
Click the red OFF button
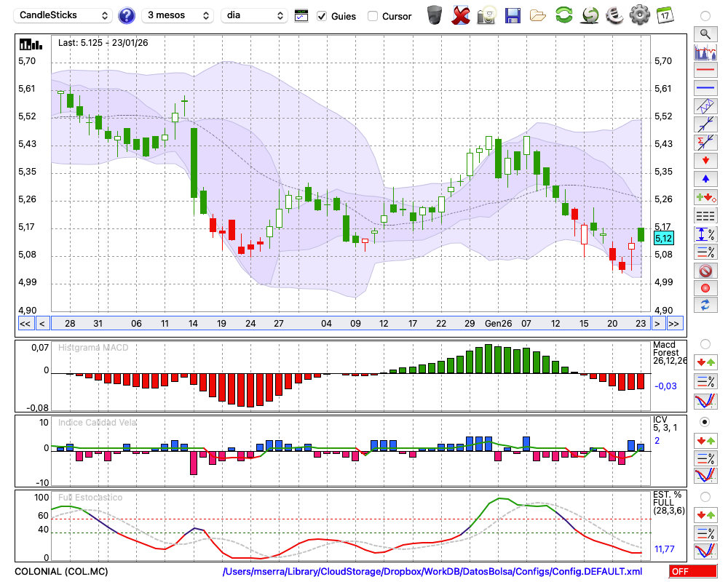(x=692, y=572)
